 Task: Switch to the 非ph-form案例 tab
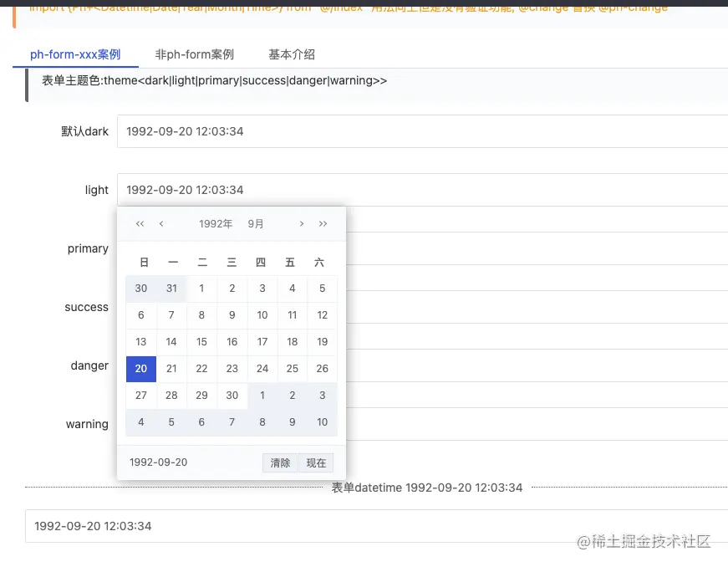[194, 54]
